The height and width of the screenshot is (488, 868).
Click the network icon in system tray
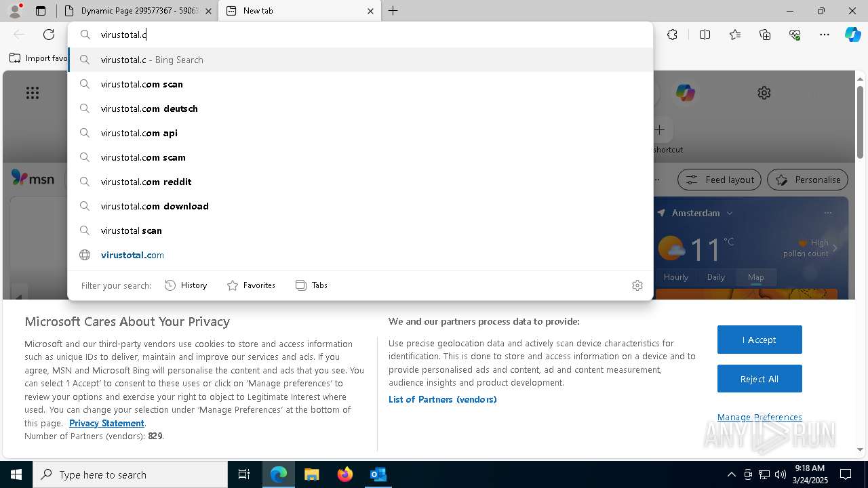(x=764, y=474)
